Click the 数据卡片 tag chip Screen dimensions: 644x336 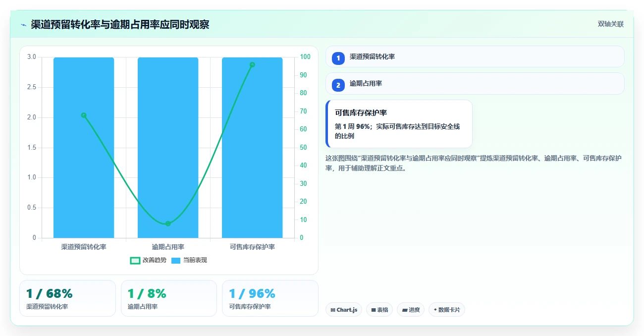coord(447,310)
